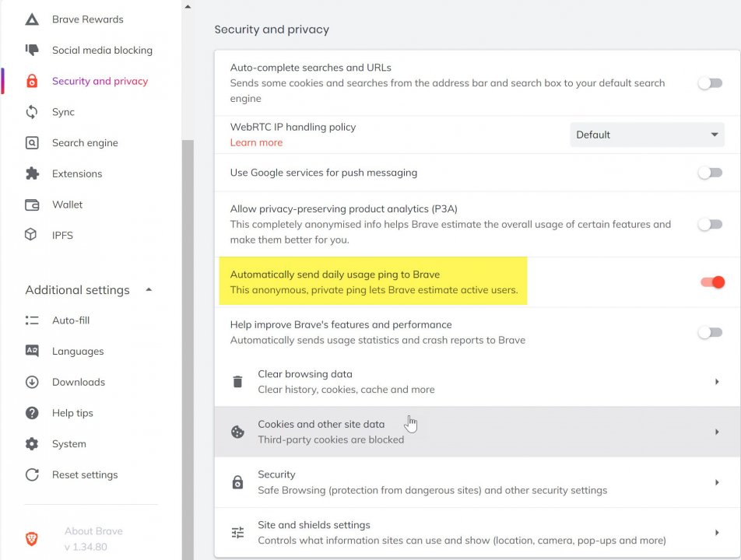
Task: Toggle Use Google services for push messaging
Action: 710,173
